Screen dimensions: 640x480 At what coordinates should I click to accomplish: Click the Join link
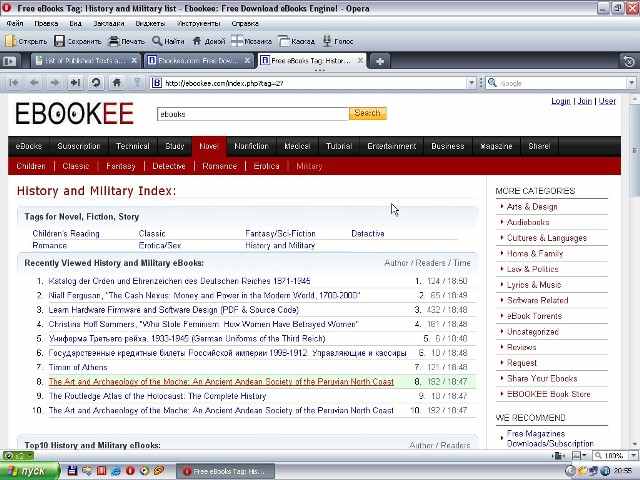point(584,101)
